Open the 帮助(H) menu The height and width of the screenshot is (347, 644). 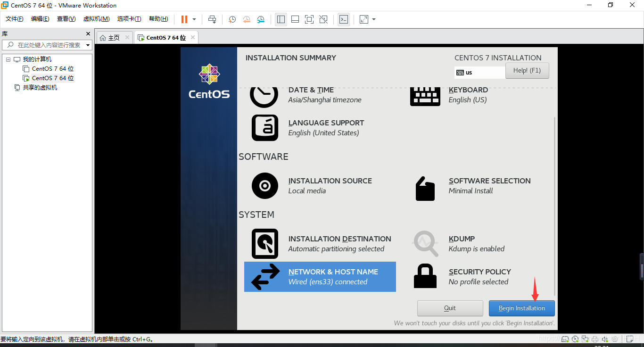pos(158,19)
